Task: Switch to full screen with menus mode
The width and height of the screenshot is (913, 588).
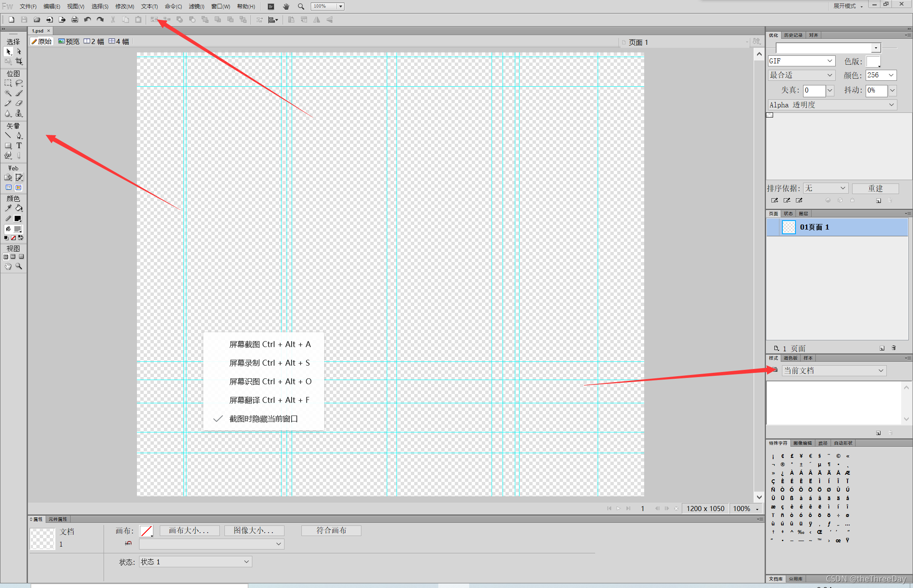Action: 13,257
